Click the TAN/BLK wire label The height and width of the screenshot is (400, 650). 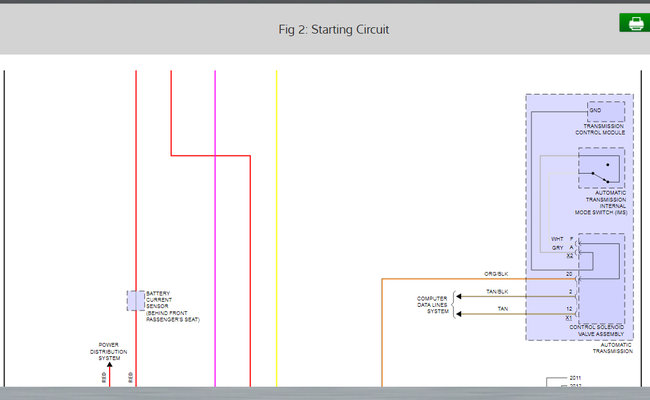tap(497, 292)
